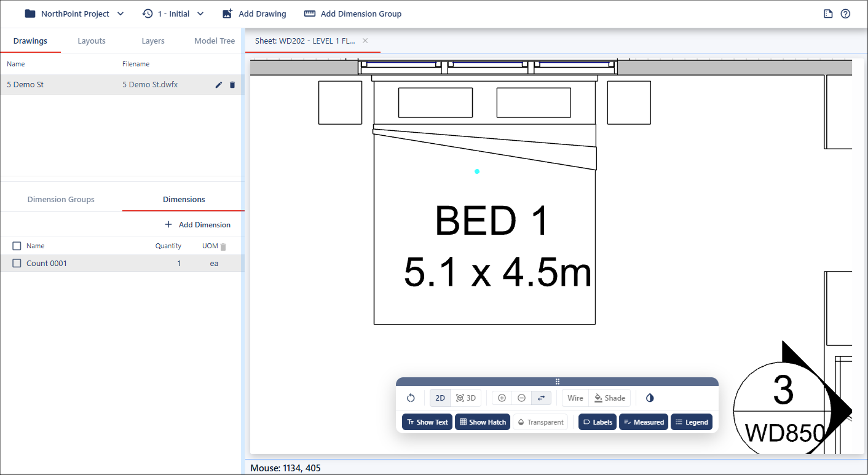The height and width of the screenshot is (475, 868).
Task: Click the cyan count marker on bed
Action: [477, 171]
